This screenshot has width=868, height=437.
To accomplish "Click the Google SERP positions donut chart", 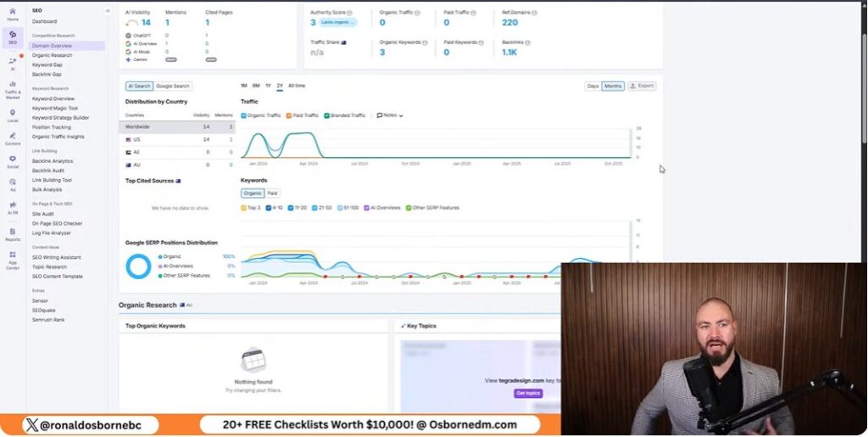I will click(138, 266).
